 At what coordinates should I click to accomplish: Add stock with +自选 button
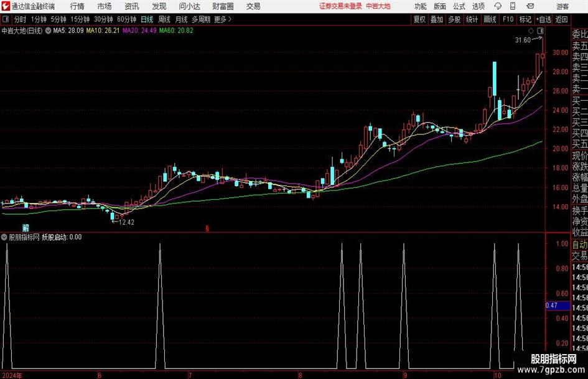(544, 19)
